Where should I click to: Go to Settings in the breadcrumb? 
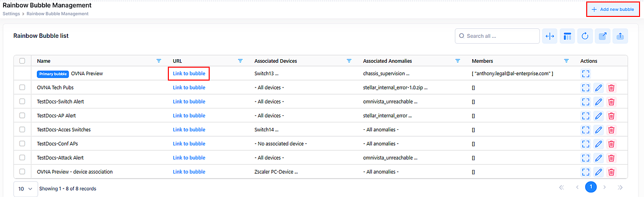click(x=11, y=13)
